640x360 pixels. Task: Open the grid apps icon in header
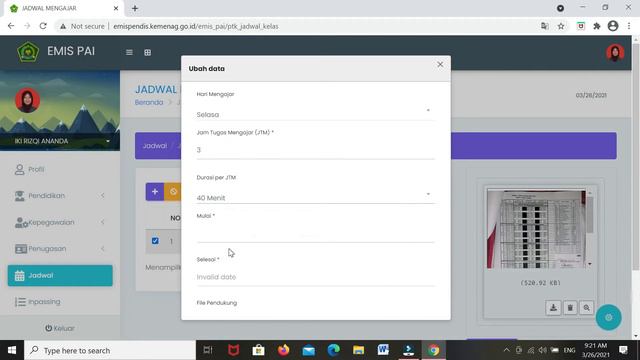[x=147, y=52]
